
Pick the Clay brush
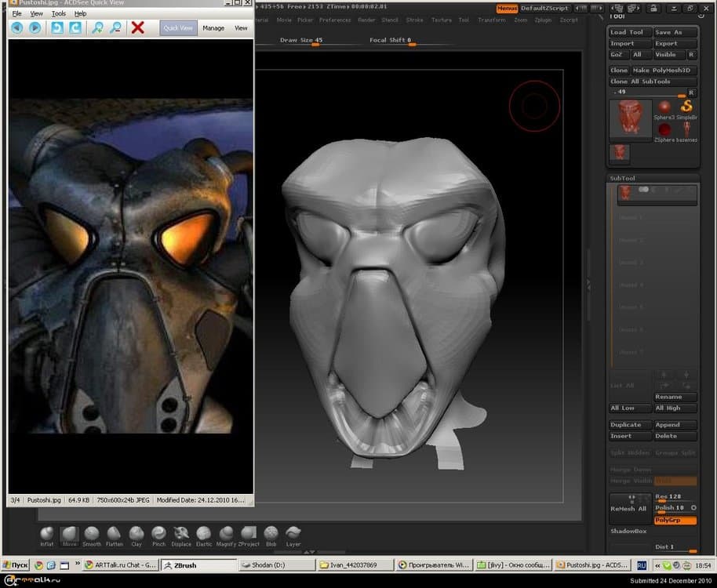pos(136,533)
